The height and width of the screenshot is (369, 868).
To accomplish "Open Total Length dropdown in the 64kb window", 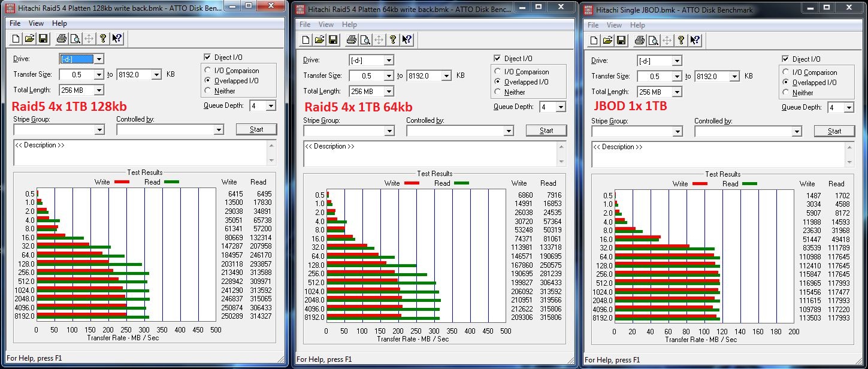I will (389, 92).
